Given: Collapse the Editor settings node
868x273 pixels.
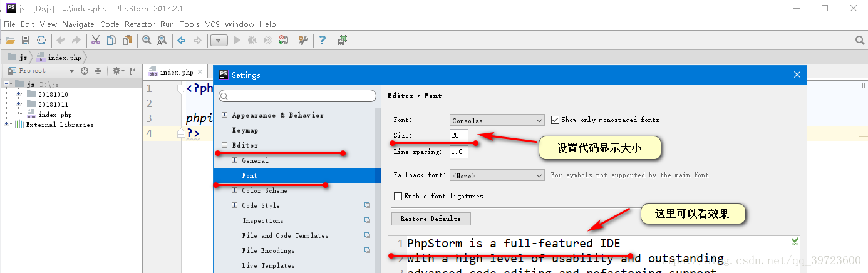Looking at the screenshot, I should 225,145.
